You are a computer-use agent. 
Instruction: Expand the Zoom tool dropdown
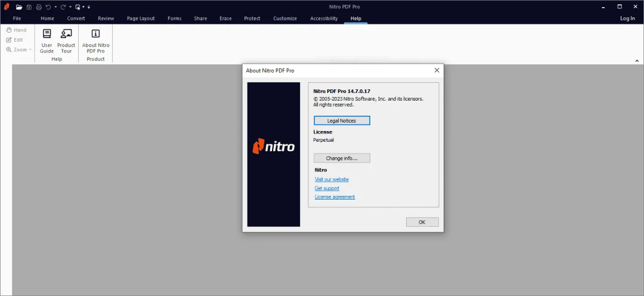30,49
